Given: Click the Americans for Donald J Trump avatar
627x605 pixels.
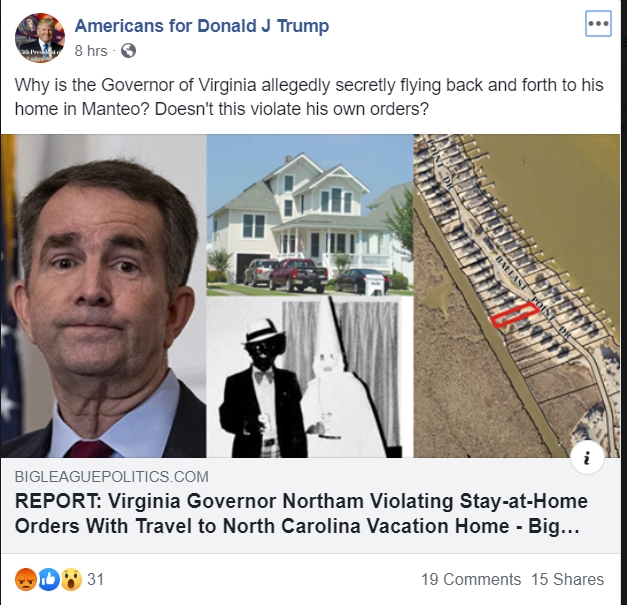Looking at the screenshot, I should [40, 38].
